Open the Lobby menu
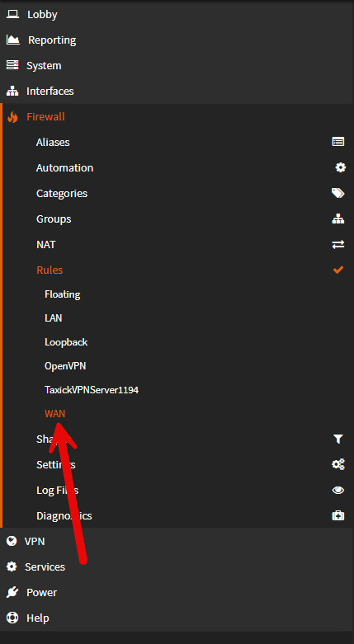The width and height of the screenshot is (354, 644). pos(177,14)
